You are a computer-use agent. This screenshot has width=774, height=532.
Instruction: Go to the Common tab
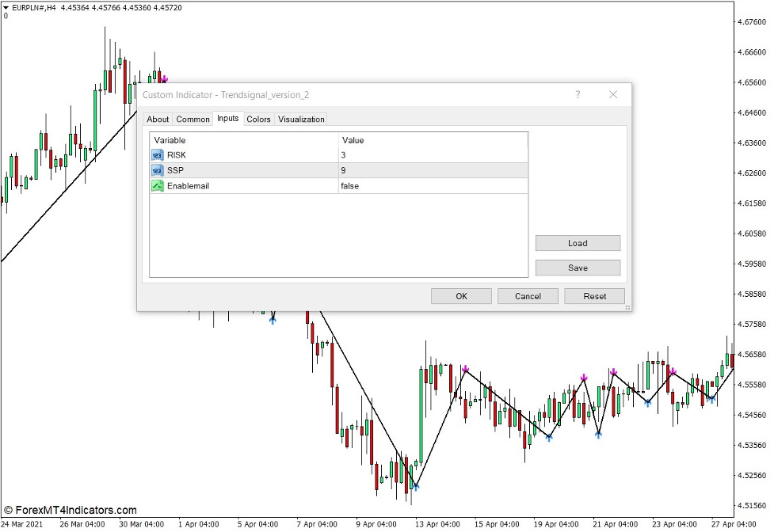[193, 120]
